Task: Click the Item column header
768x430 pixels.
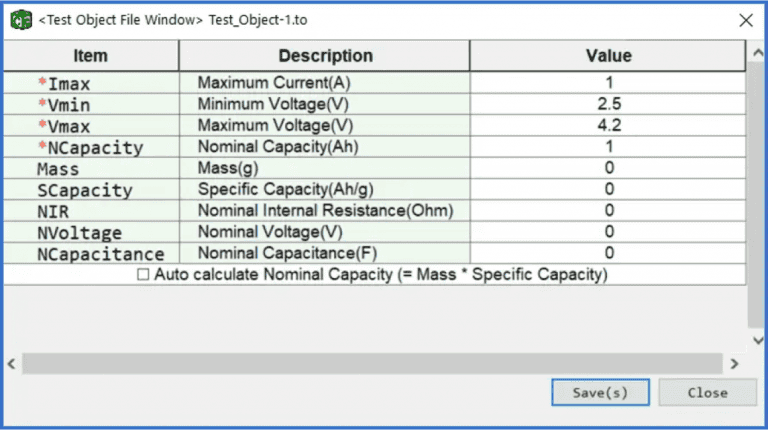Action: coord(91,56)
